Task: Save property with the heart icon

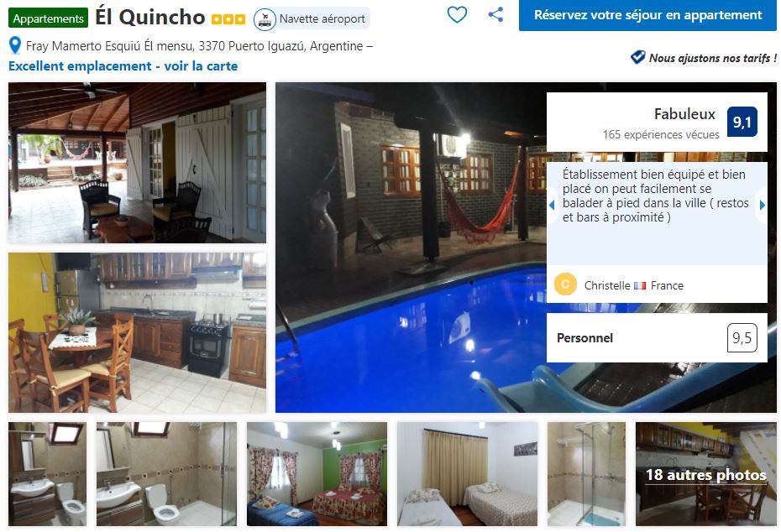Action: point(457,15)
